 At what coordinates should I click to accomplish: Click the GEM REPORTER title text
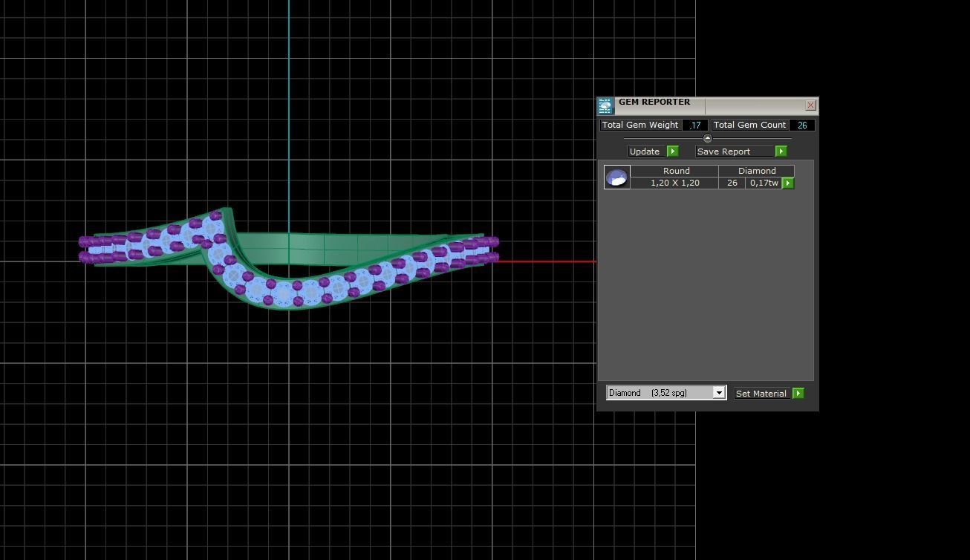click(654, 102)
